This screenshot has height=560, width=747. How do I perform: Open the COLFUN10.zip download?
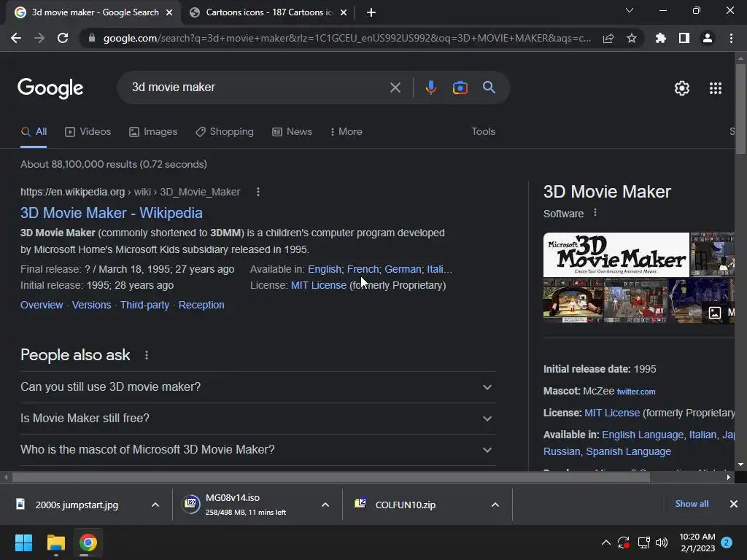tap(405, 505)
